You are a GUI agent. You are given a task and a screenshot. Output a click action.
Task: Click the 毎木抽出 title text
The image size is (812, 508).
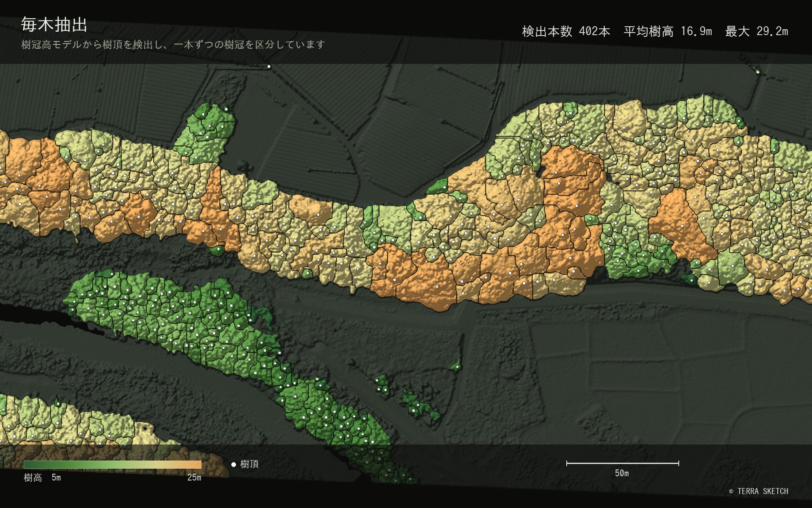click(x=54, y=25)
